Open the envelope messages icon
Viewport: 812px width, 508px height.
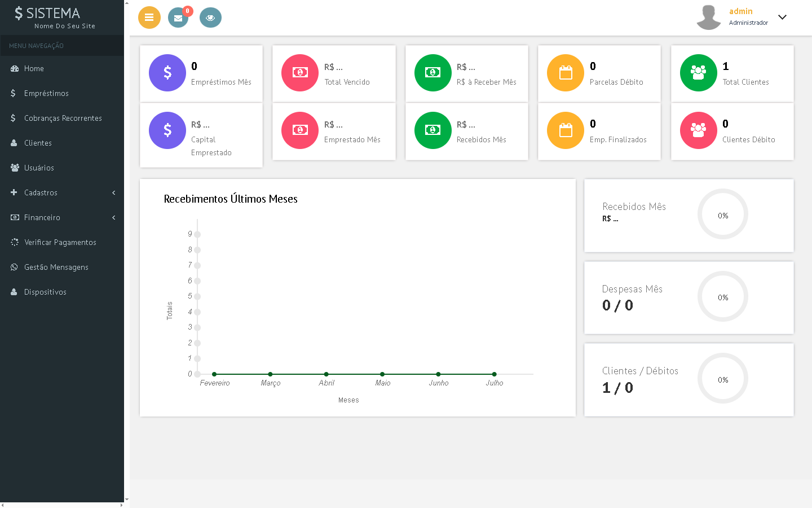(x=178, y=17)
